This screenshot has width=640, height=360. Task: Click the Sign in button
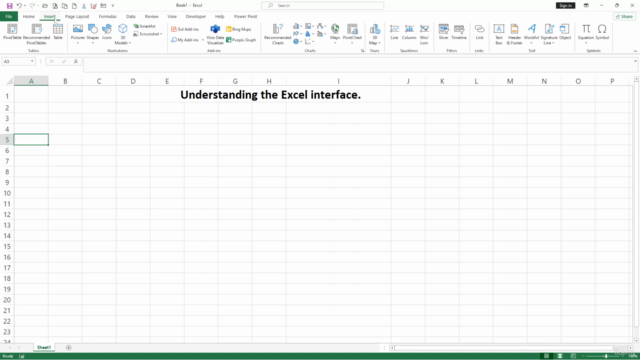565,5
